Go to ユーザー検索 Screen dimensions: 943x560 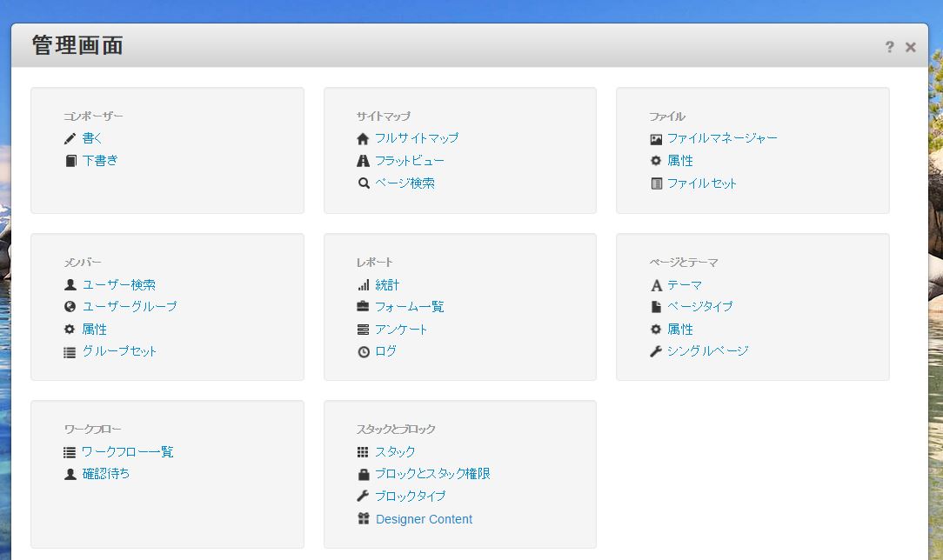point(119,285)
